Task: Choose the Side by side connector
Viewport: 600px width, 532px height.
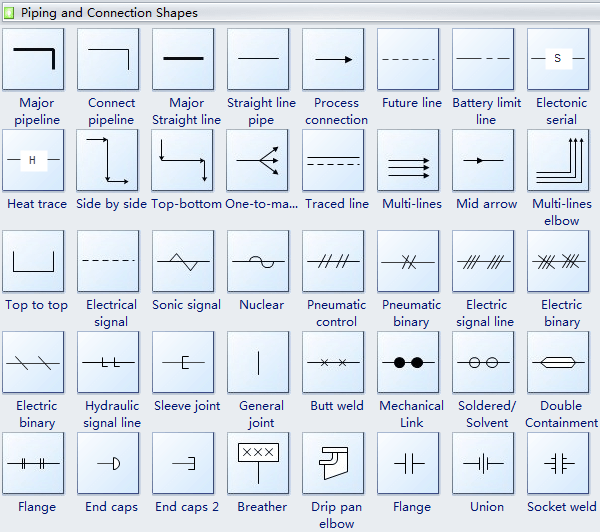Action: pos(108,160)
